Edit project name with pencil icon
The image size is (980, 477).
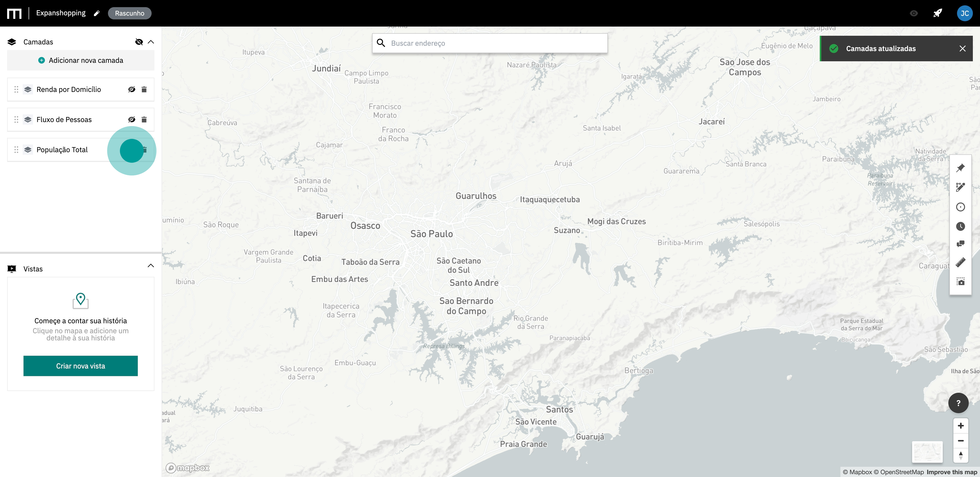(97, 13)
